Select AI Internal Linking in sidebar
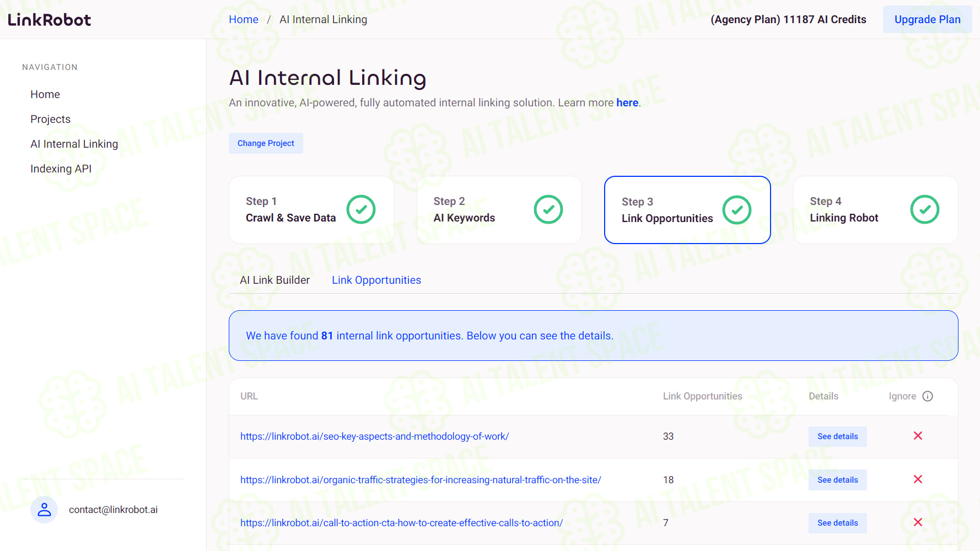 pyautogui.click(x=74, y=144)
